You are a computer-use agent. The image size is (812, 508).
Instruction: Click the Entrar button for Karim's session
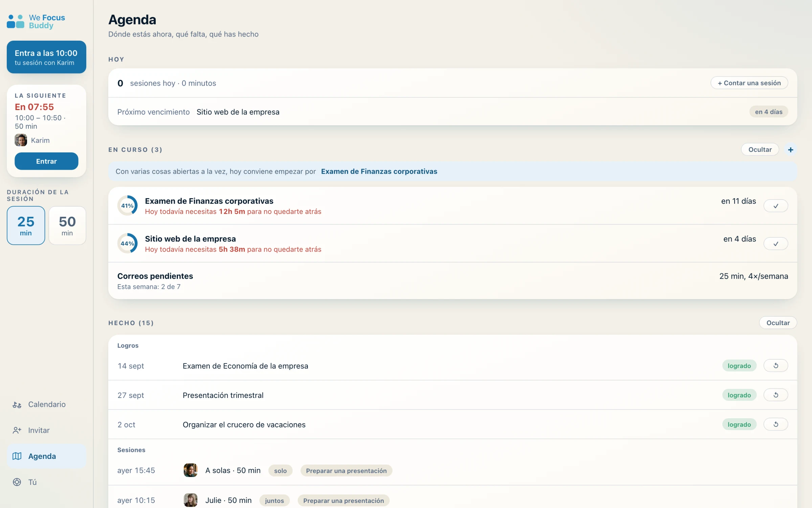46,161
